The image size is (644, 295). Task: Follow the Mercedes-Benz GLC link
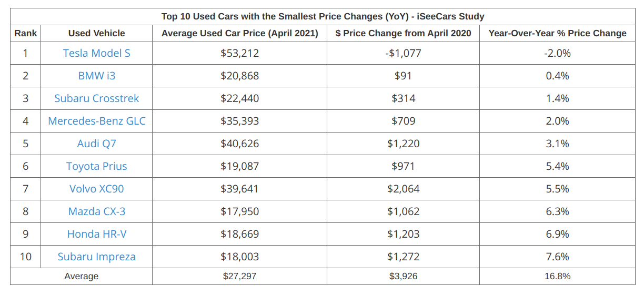point(97,121)
